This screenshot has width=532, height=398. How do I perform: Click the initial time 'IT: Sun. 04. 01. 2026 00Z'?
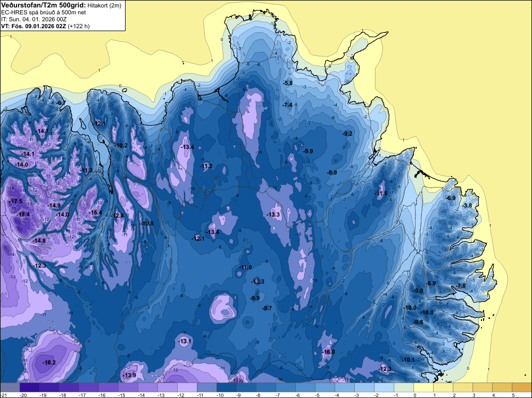(x=34, y=19)
